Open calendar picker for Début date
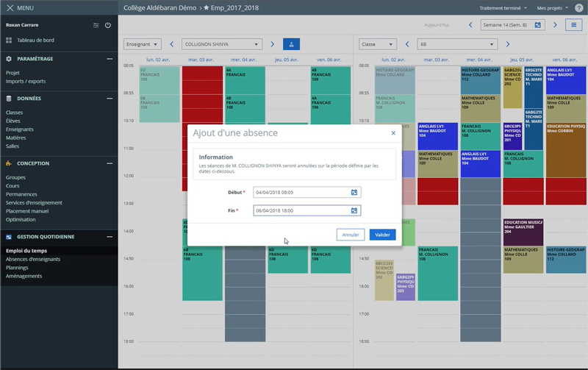This screenshot has width=588, height=370. (x=354, y=193)
